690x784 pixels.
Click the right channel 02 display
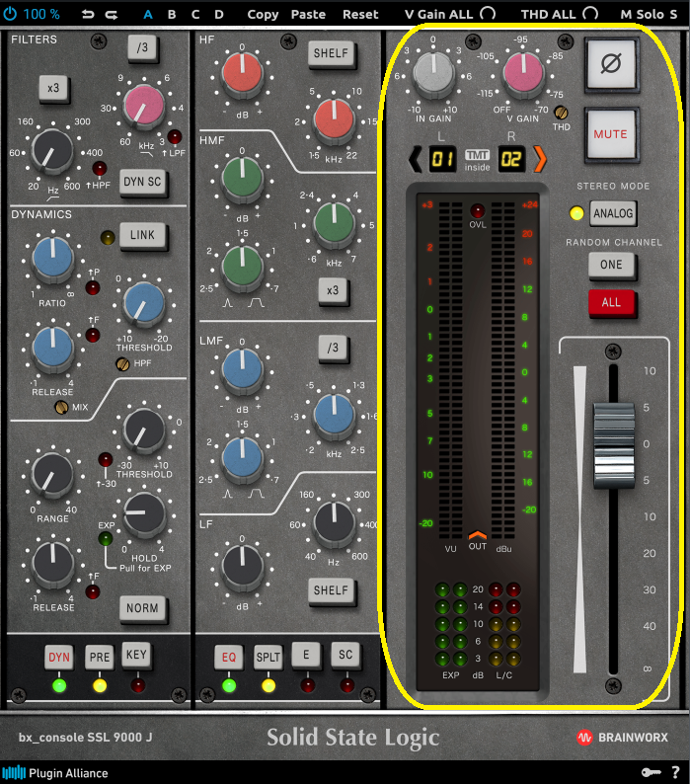point(511,159)
